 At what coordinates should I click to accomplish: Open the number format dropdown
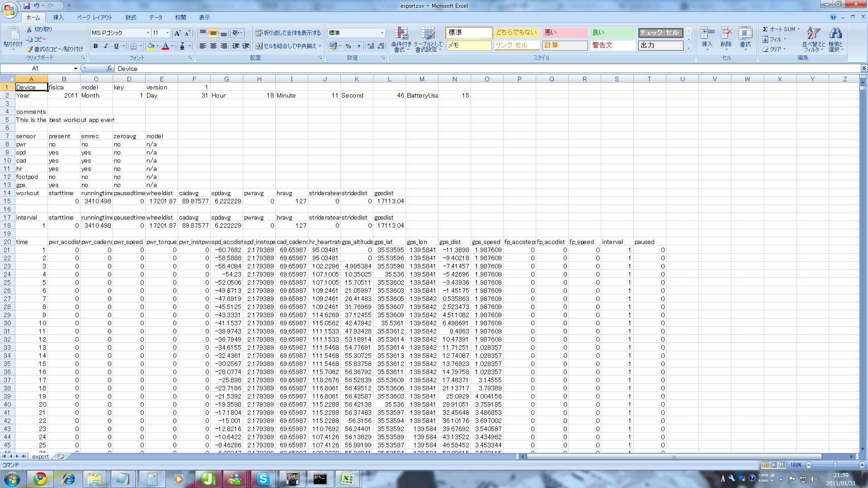click(x=382, y=33)
